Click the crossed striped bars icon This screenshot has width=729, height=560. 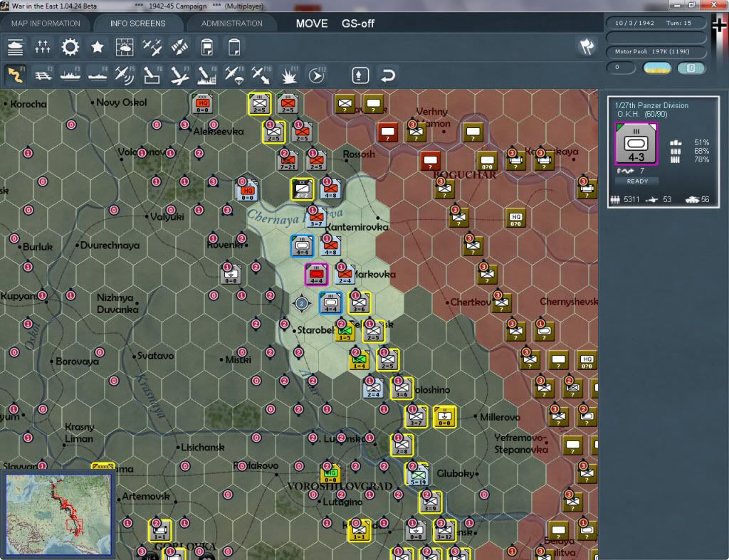[179, 47]
